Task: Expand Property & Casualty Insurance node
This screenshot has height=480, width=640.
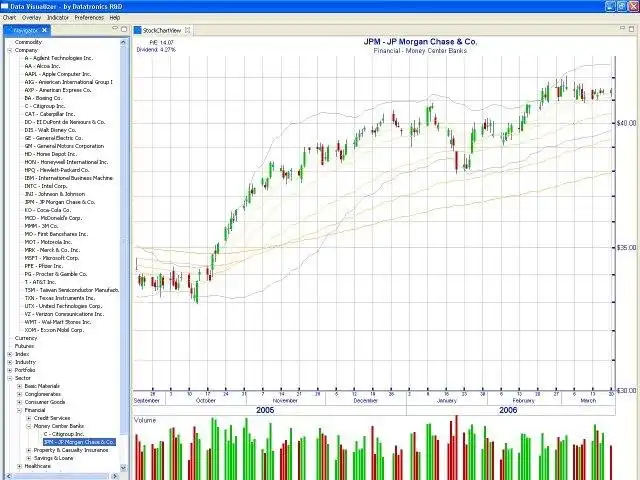Action: 29,450
